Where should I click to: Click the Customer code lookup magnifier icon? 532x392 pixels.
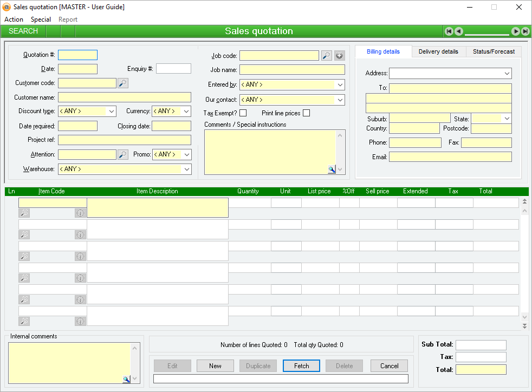click(x=123, y=83)
